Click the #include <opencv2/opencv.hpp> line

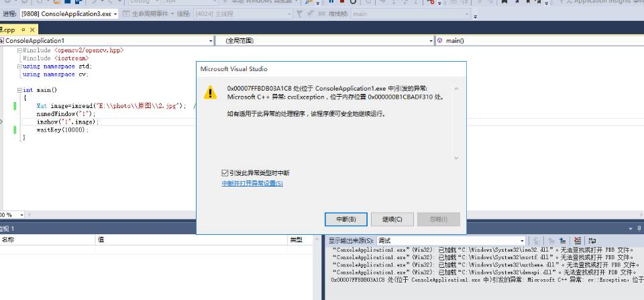click(73, 50)
